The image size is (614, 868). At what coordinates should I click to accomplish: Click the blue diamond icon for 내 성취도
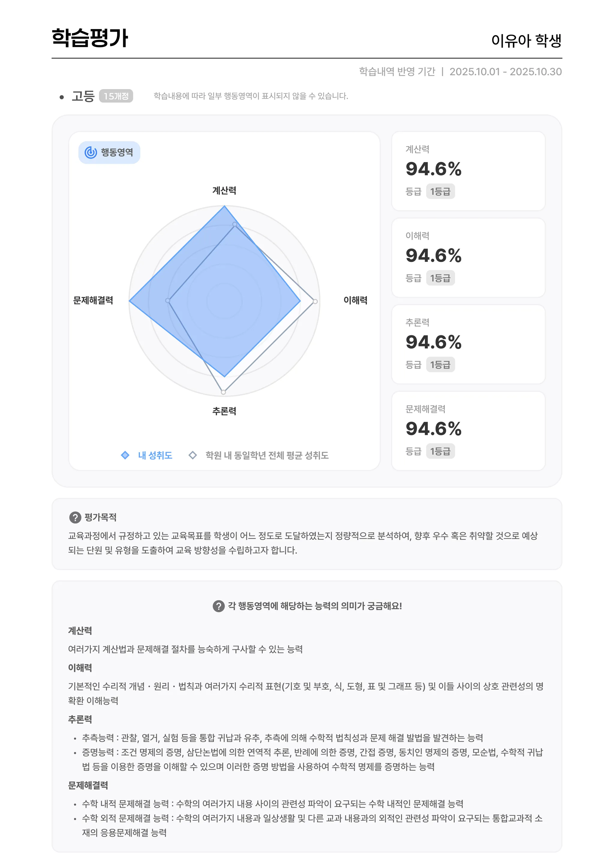click(125, 455)
